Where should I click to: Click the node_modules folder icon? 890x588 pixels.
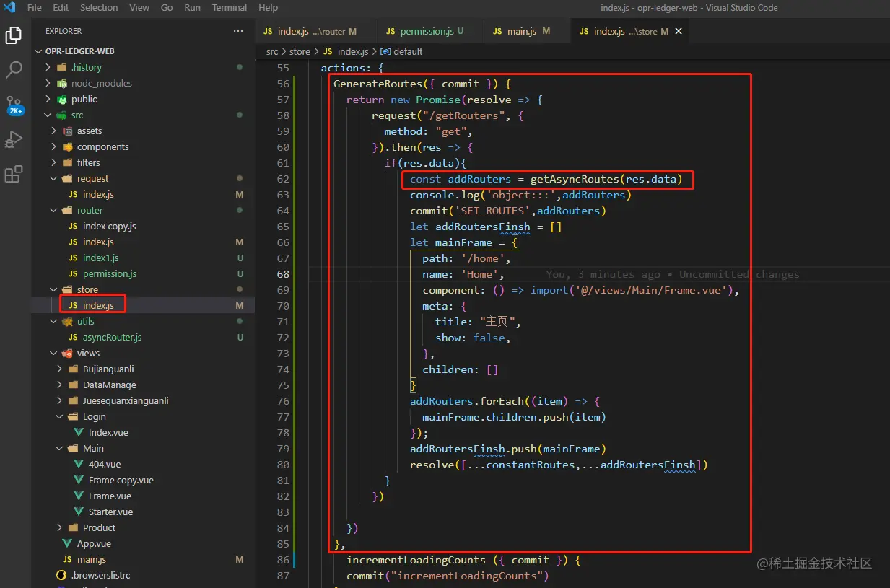point(63,83)
